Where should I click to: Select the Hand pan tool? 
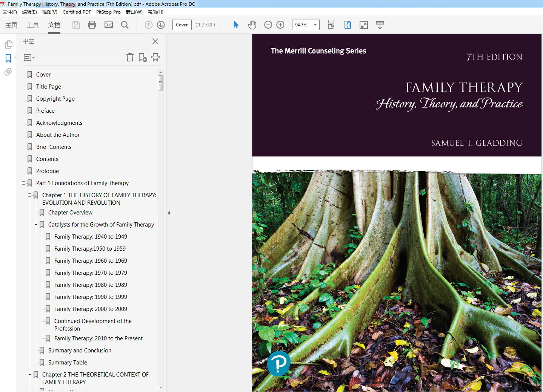point(252,25)
